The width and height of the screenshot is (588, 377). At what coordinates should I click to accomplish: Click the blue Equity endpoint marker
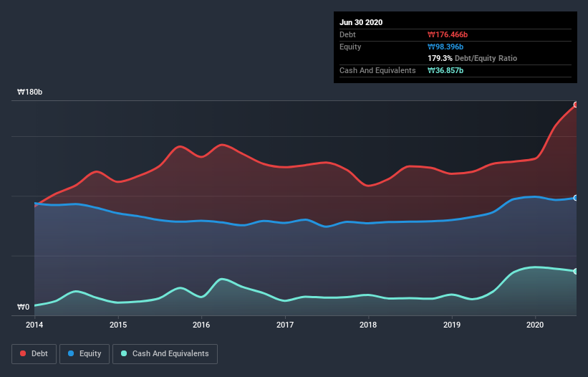(576, 198)
